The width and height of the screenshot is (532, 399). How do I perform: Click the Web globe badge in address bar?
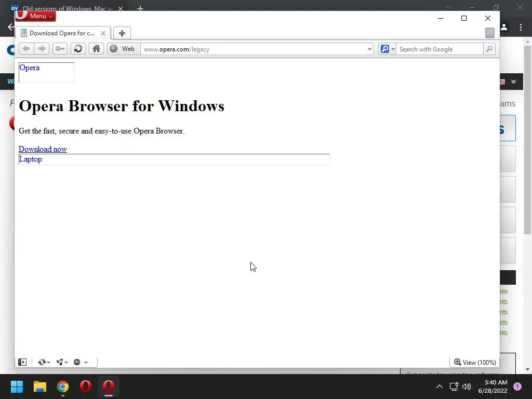click(124, 49)
